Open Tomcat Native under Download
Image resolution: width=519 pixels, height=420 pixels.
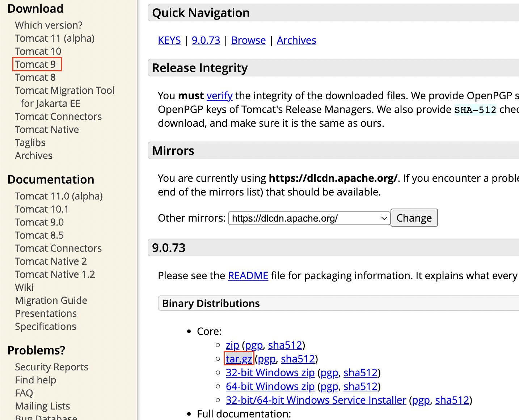[47, 129]
